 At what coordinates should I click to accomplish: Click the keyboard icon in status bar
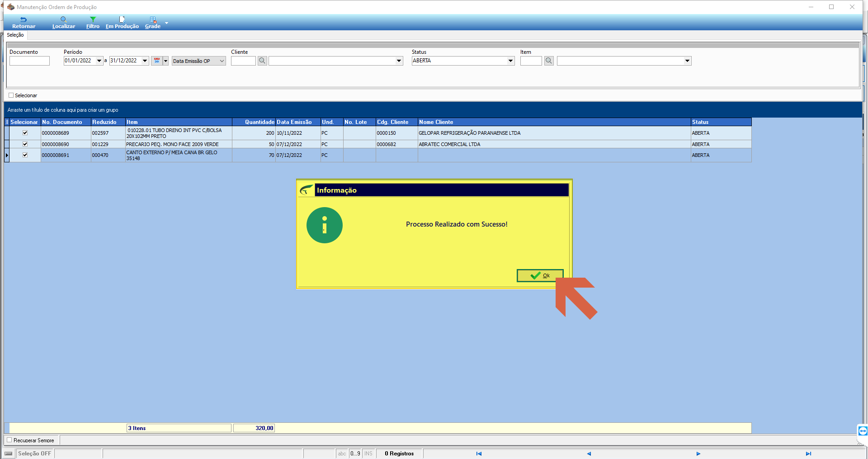pyautogui.click(x=9, y=454)
